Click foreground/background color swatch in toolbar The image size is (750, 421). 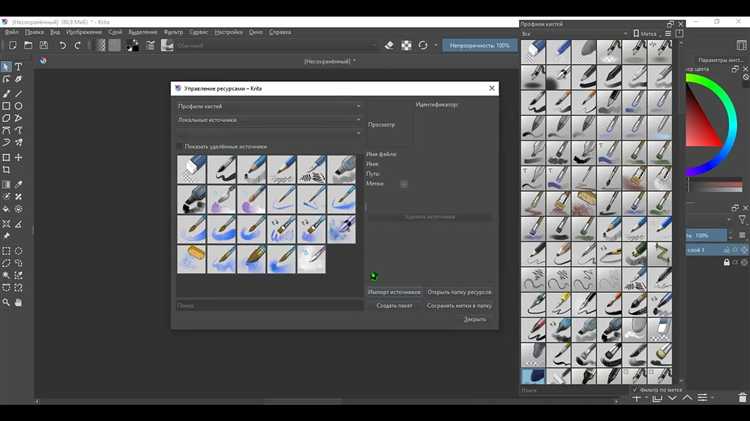pos(133,45)
